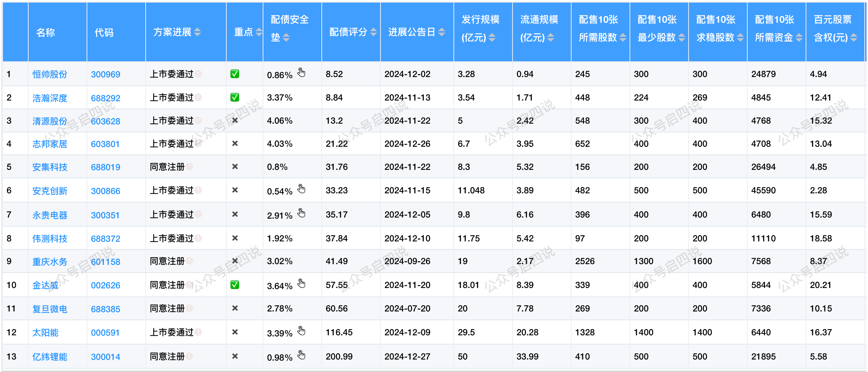
Task: Click info icon beside 上市委通过 for 恒帅股份
Action: coord(198,74)
